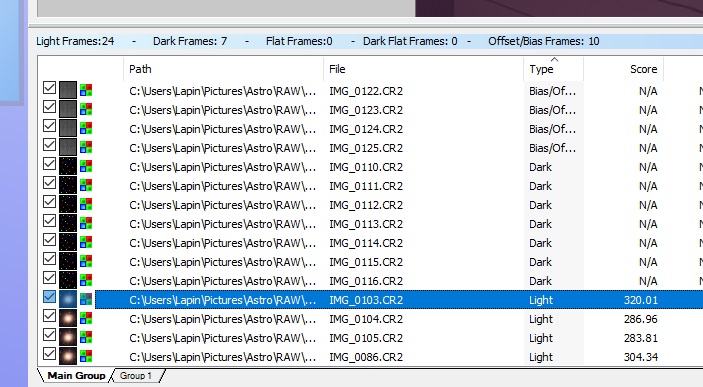The width and height of the screenshot is (703, 387).
Task: Toggle checkbox for dark frame IMG_0116.CR2
Action: click(x=49, y=278)
